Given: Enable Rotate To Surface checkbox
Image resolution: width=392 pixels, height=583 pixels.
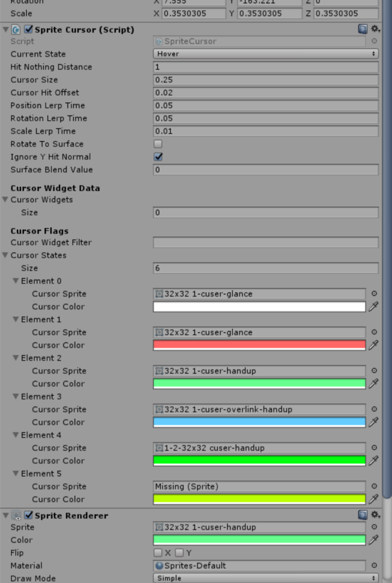Looking at the screenshot, I should [158, 144].
